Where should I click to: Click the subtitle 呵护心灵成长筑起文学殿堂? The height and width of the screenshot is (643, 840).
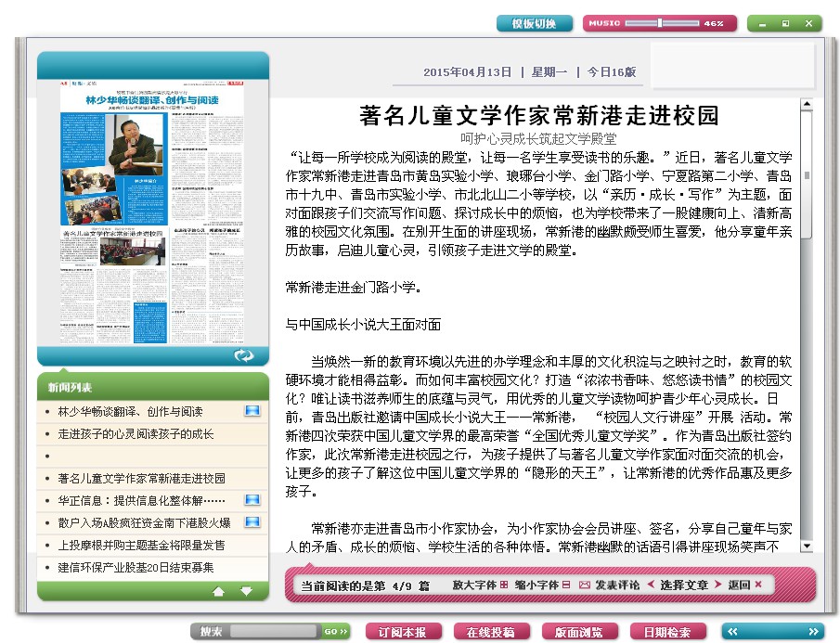538,138
